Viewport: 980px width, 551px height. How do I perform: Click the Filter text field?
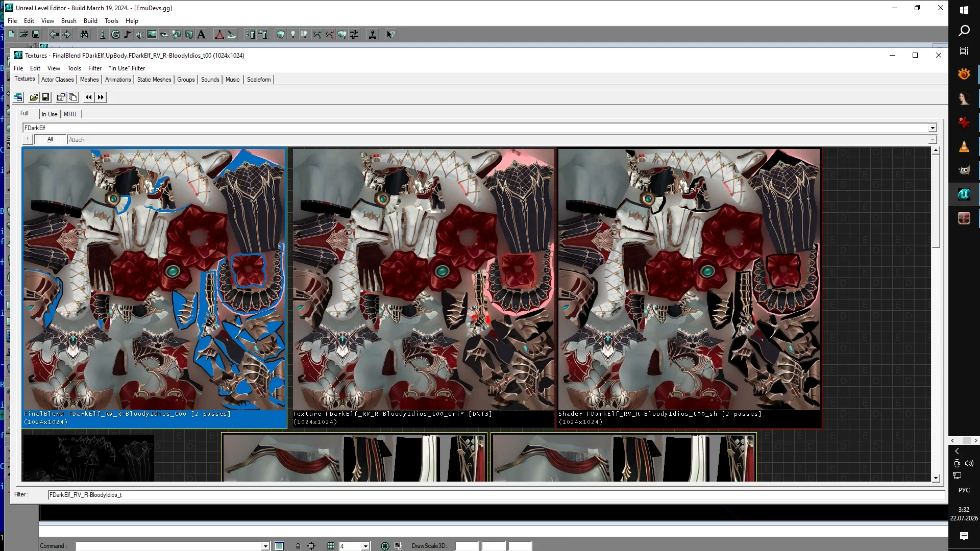[496, 495]
